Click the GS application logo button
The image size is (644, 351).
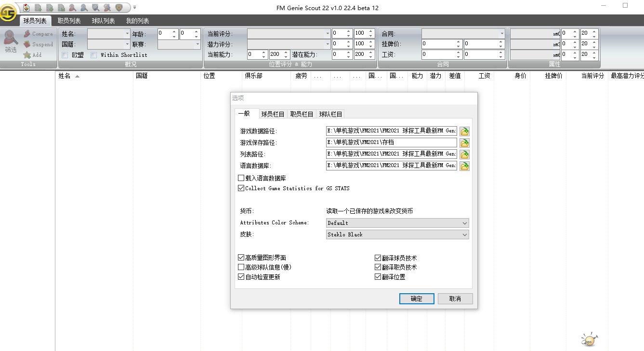[x=8, y=13]
